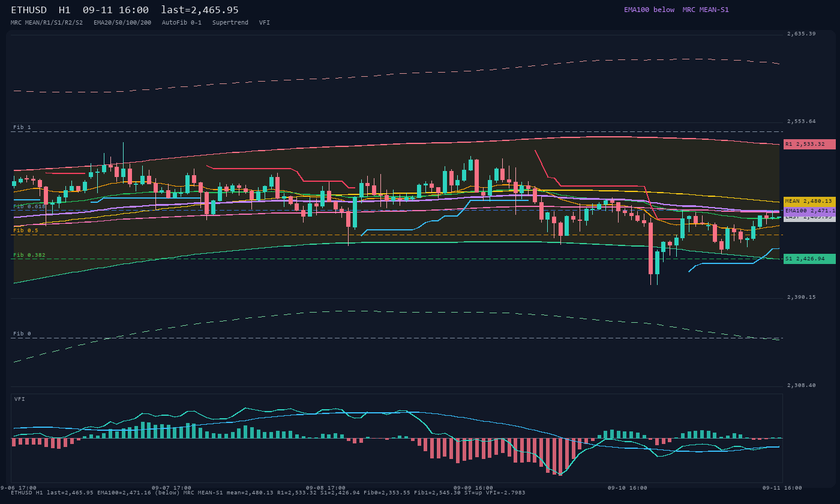Click the Fib 1 level label

(22, 127)
